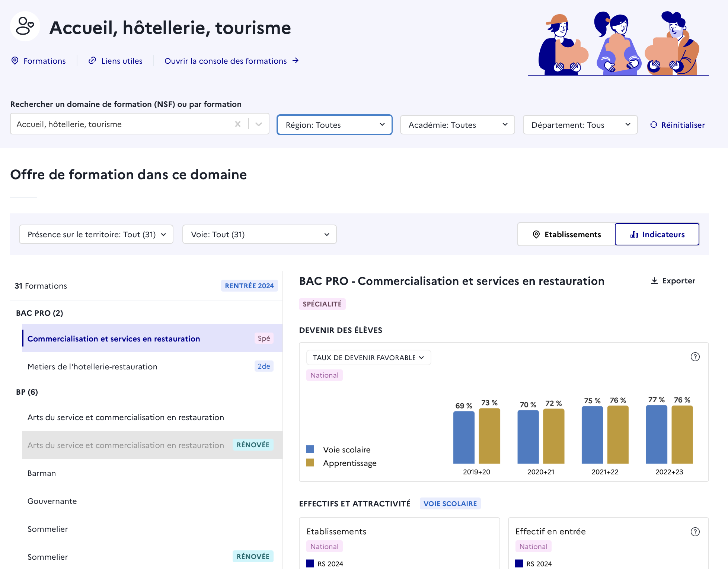Open the Région: Toutes dropdown
Screen dimensions: 728x569
click(335, 125)
